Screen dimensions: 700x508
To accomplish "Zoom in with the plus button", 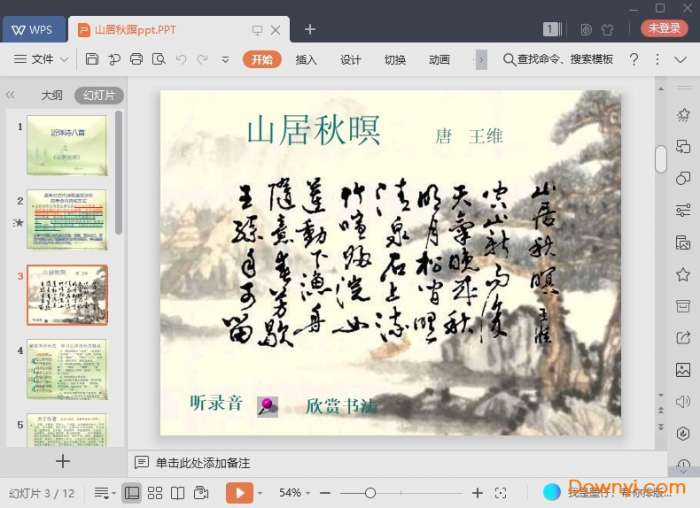I will click(x=477, y=493).
